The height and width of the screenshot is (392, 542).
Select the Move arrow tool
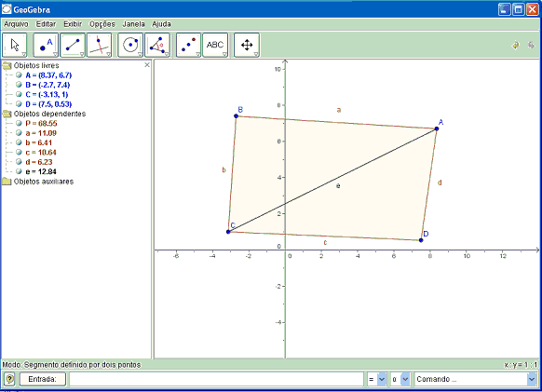pyautogui.click(x=15, y=45)
